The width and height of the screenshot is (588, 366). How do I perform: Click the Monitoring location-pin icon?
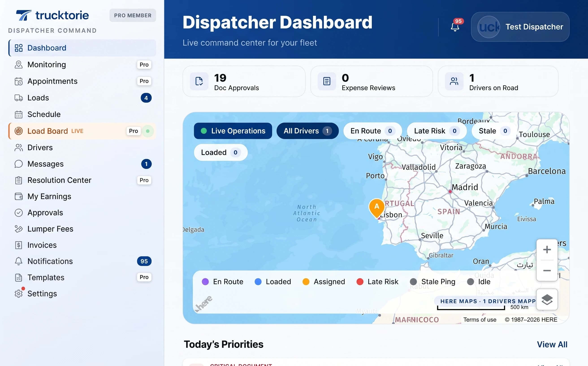coord(19,65)
